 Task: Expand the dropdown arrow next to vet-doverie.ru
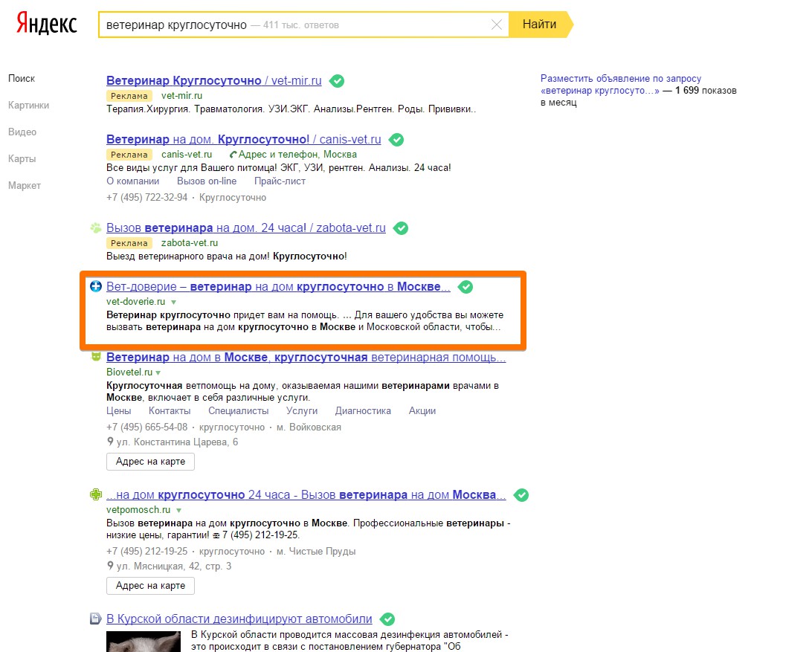click(x=173, y=302)
